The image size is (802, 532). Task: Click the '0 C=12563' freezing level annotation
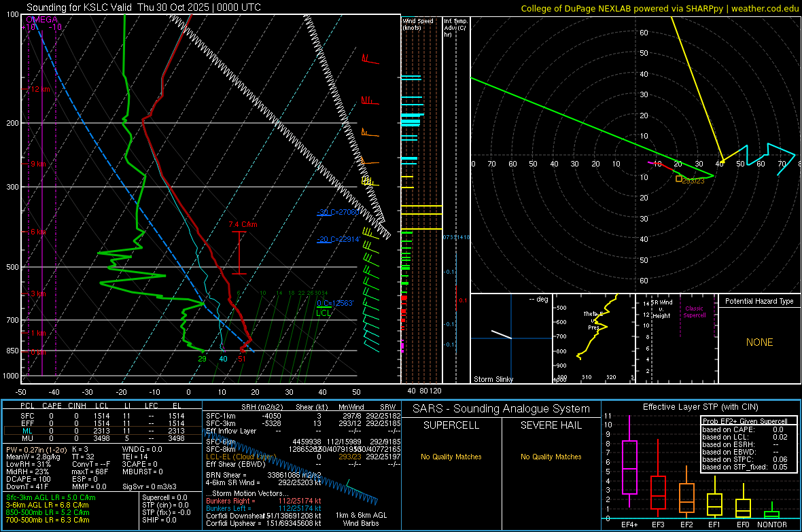click(335, 303)
